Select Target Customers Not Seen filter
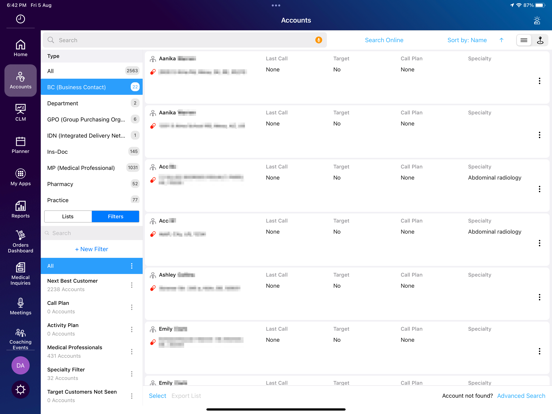Viewport: 552px width, 414px height. [92, 396]
